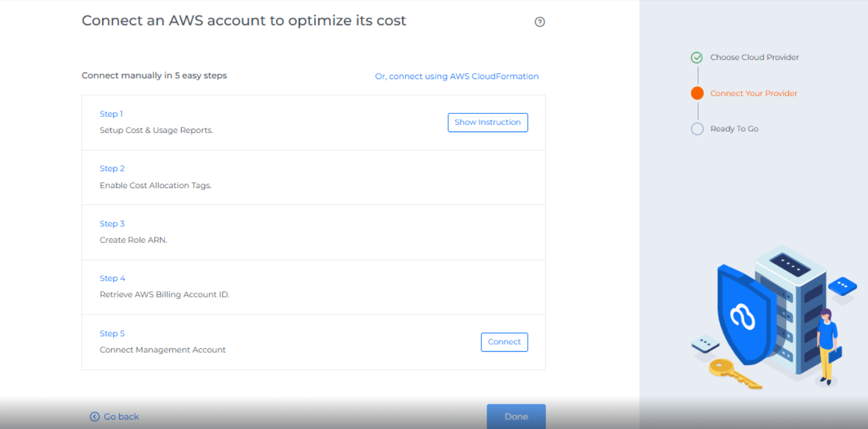Select the Connect Your Provider step label
Image resolution: width=868 pixels, height=429 pixels.
tap(754, 93)
